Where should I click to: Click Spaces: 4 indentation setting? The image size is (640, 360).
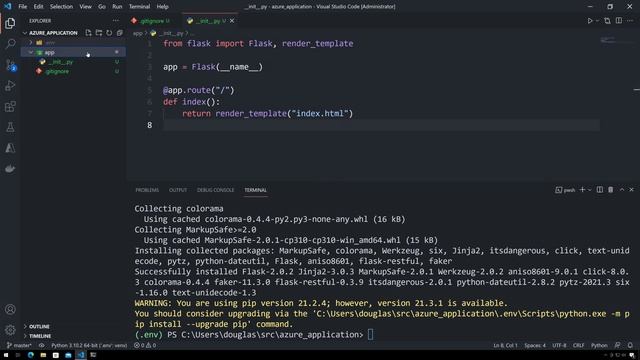[x=535, y=345]
